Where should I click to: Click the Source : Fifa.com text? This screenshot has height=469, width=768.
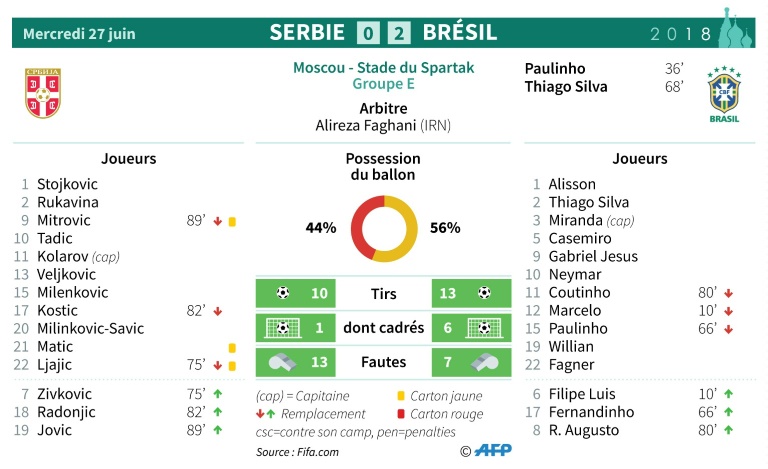[x=297, y=452]
